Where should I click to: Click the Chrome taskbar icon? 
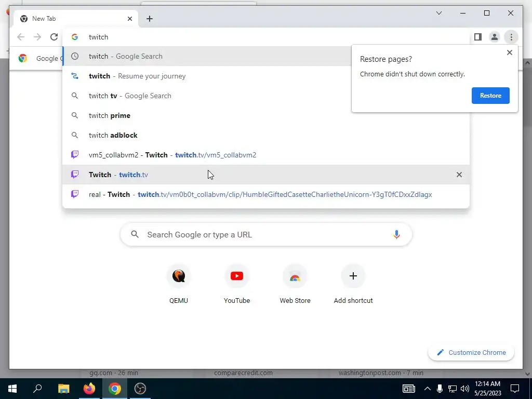[115, 389]
